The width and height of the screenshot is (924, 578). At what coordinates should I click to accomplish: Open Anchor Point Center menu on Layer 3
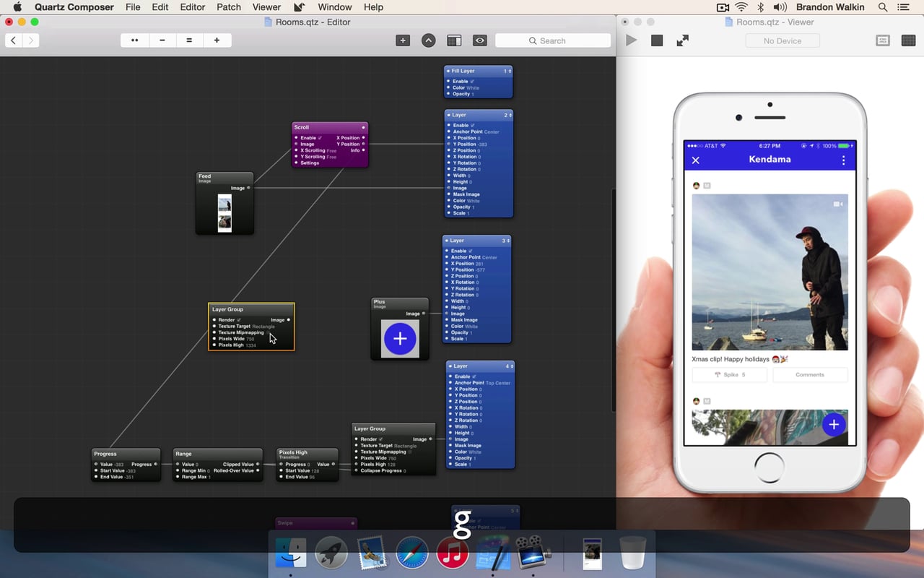489,257
